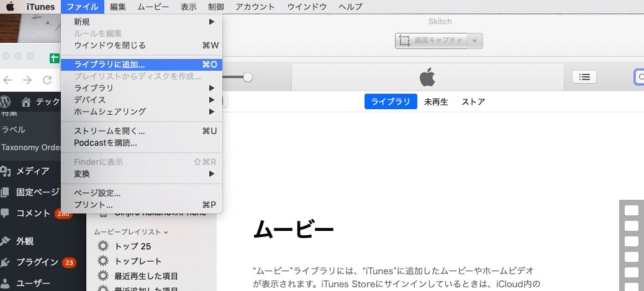Click the Apple logo in iTunes display

coord(427,77)
